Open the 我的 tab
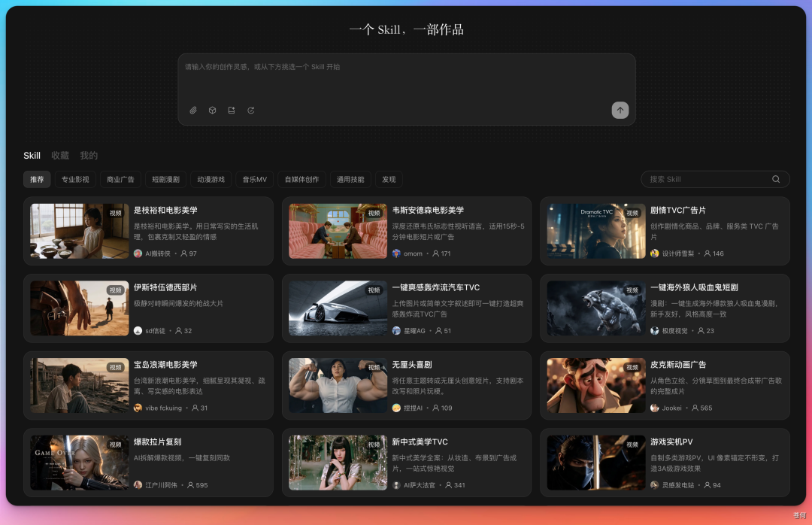 pos(89,156)
